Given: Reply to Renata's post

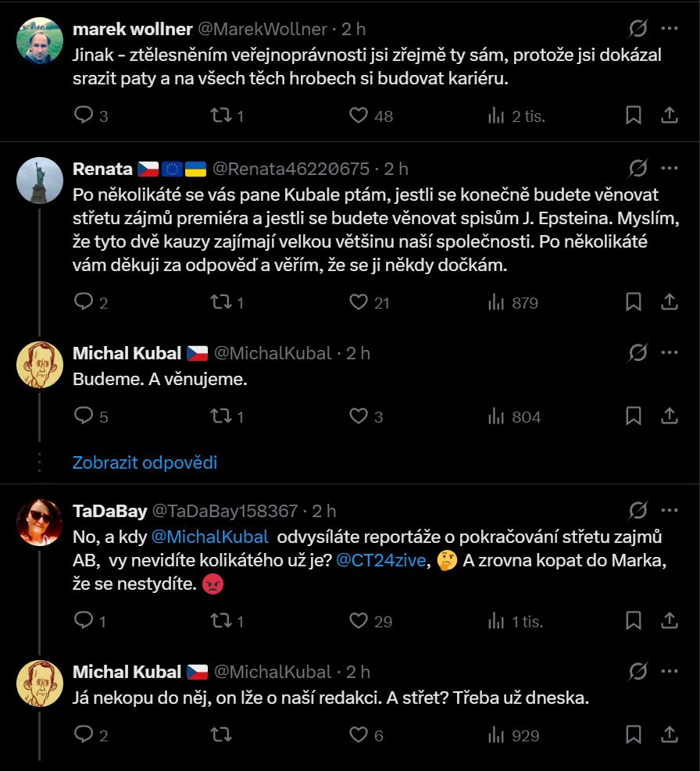Looking at the screenshot, I should coord(84,302).
